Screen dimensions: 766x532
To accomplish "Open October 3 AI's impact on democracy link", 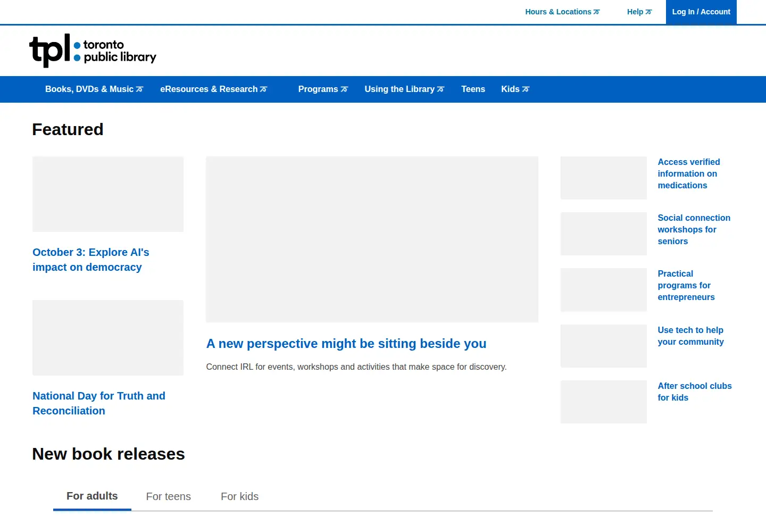I will 91,260.
